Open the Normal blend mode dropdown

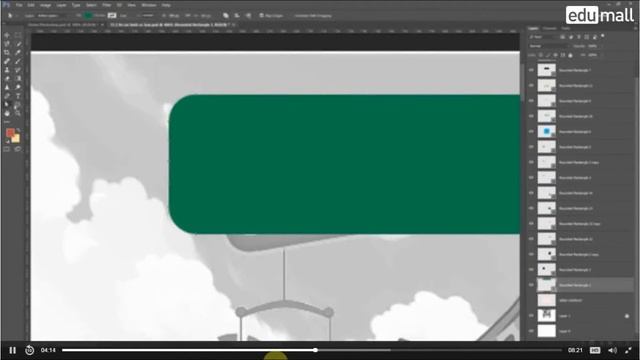point(549,46)
